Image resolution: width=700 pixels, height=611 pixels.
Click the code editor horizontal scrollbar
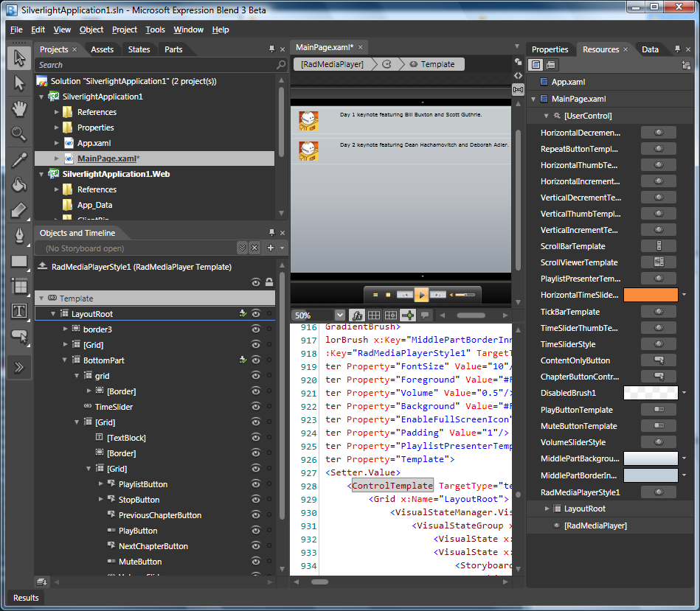coord(319,582)
